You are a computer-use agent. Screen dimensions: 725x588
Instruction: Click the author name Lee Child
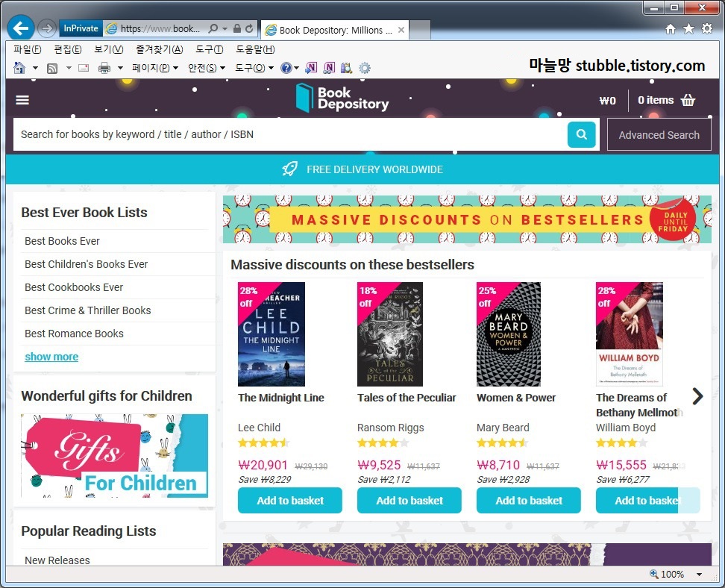tap(259, 428)
